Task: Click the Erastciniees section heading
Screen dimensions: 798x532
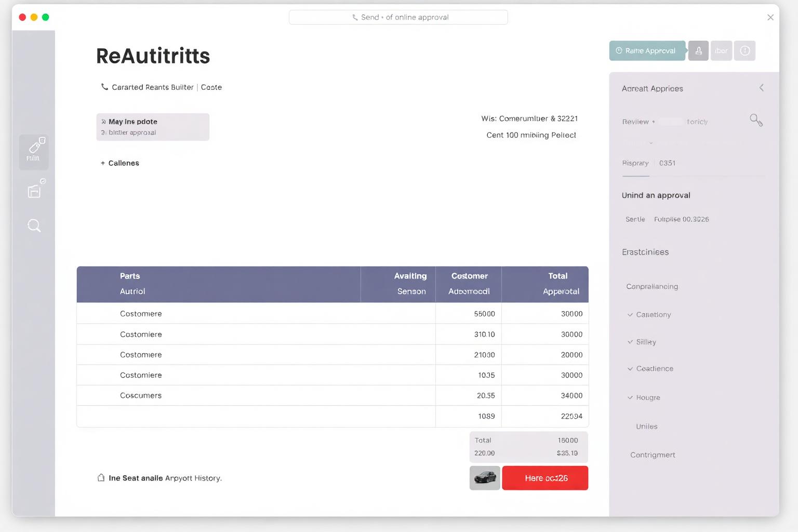Action: pyautogui.click(x=645, y=252)
